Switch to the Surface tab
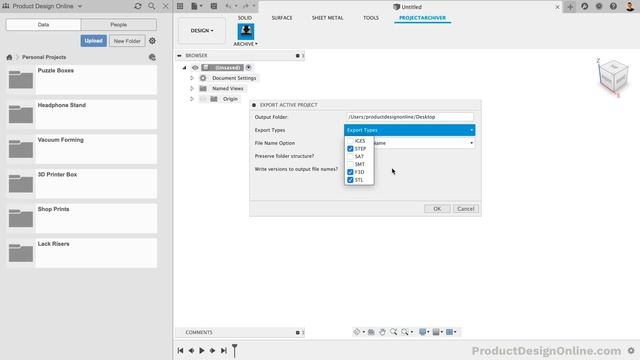 [x=282, y=18]
